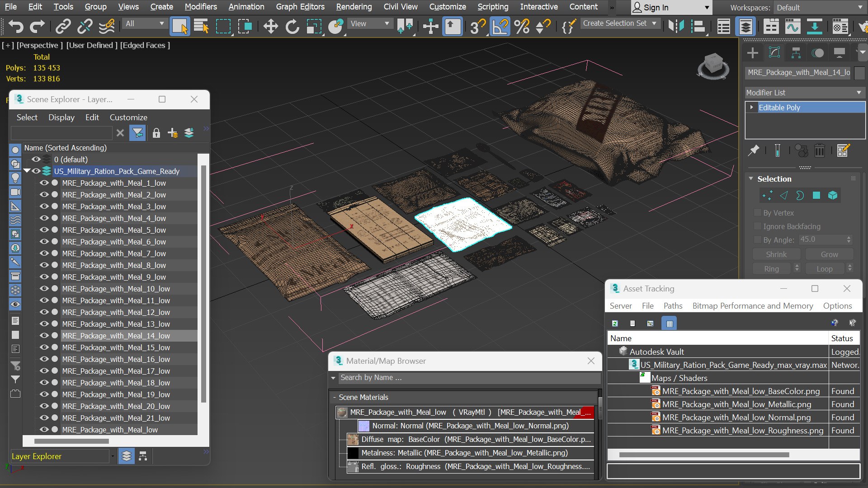868x488 pixels.
Task: Enable the By Vertex checkbox
Action: coord(758,213)
